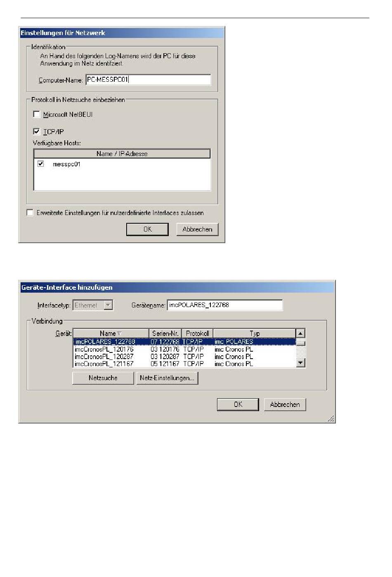The height and width of the screenshot is (577, 392).
Task: Enable Erweiterte Einstellungen für nutzerdefinierte Interfaces
Action: (30, 213)
